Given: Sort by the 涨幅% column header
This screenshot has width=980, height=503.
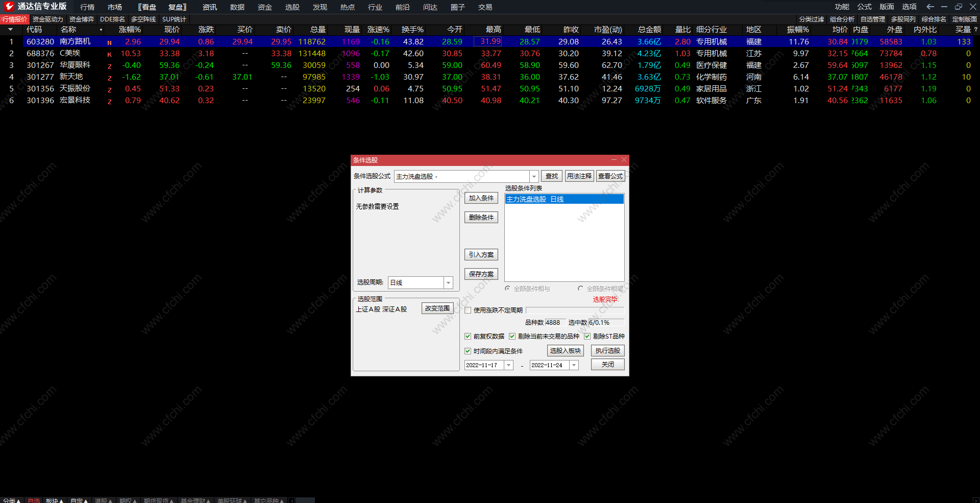Looking at the screenshot, I should [x=130, y=30].
